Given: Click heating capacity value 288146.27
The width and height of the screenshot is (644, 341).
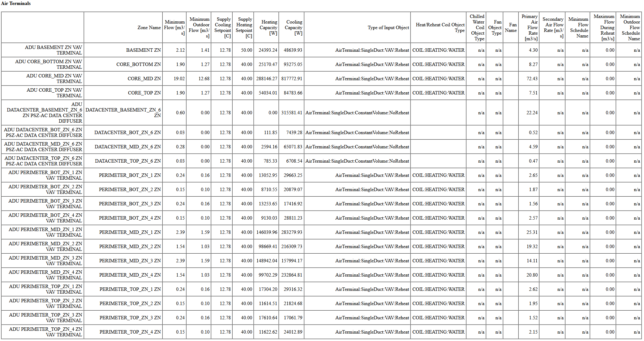Looking at the screenshot, I should pos(267,79).
